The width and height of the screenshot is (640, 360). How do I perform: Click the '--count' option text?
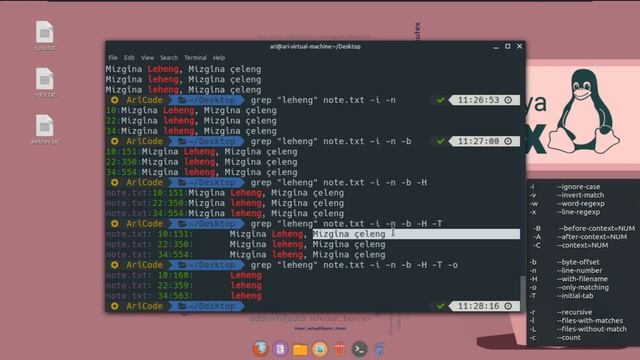pyautogui.click(x=569, y=338)
